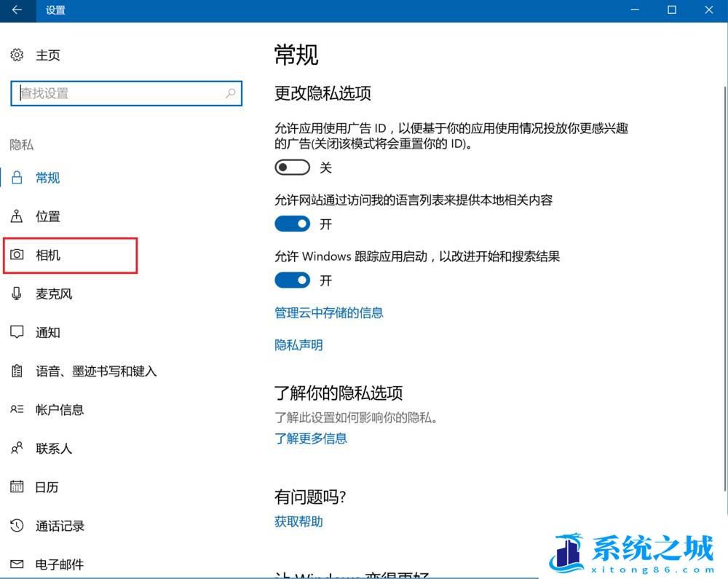Click the account info icon beside 帐户信息
This screenshot has height=579, width=728.
17,409
